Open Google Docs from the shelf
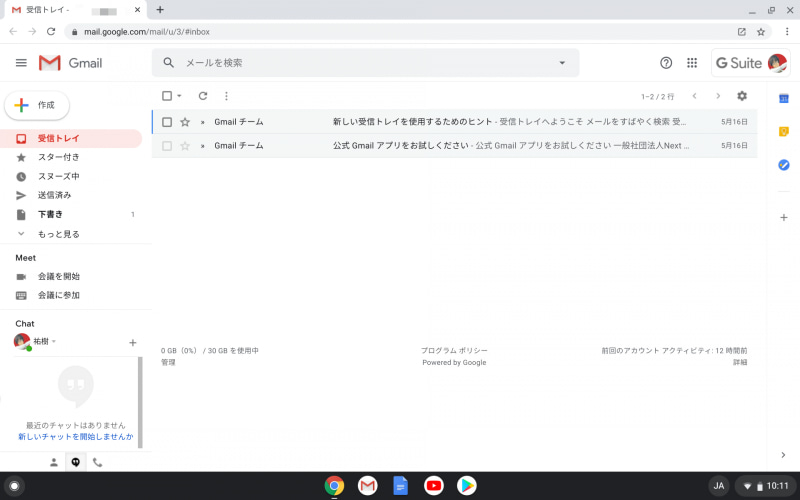 point(401,486)
